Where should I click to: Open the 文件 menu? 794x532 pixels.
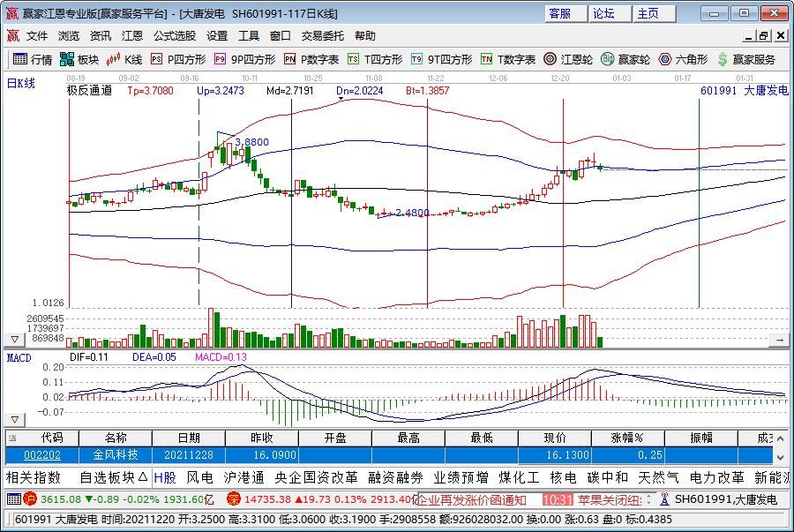click(37, 36)
